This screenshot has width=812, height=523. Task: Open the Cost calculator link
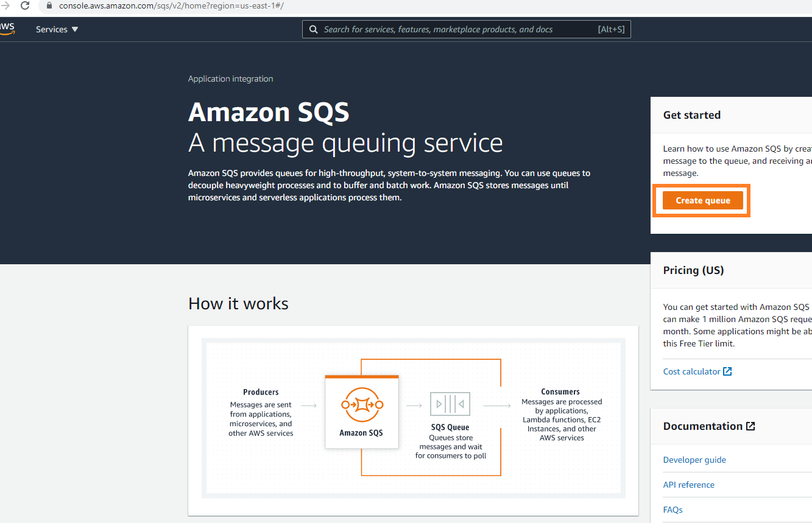[x=692, y=371]
